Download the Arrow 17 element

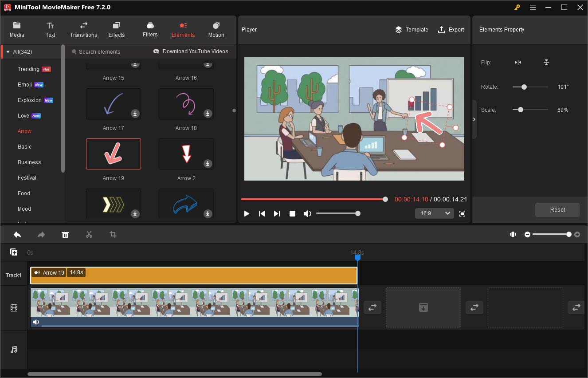point(135,114)
